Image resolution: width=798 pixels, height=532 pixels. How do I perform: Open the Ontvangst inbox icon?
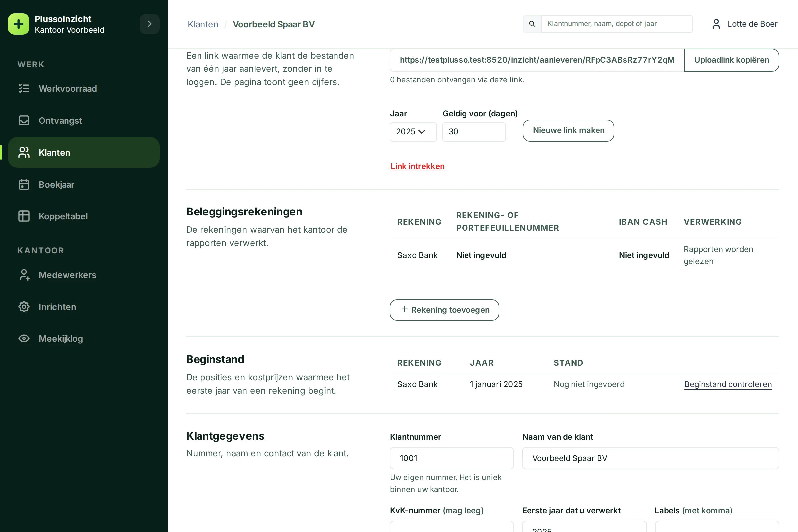pyautogui.click(x=24, y=120)
